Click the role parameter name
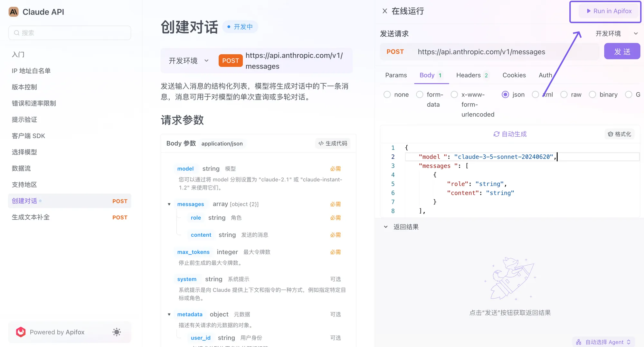 pyautogui.click(x=196, y=218)
